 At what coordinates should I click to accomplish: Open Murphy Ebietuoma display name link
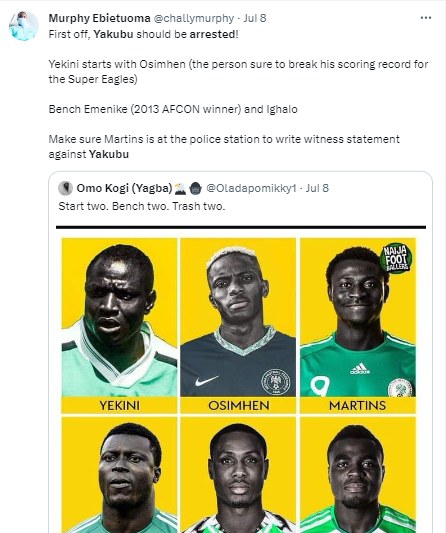[x=99, y=18]
